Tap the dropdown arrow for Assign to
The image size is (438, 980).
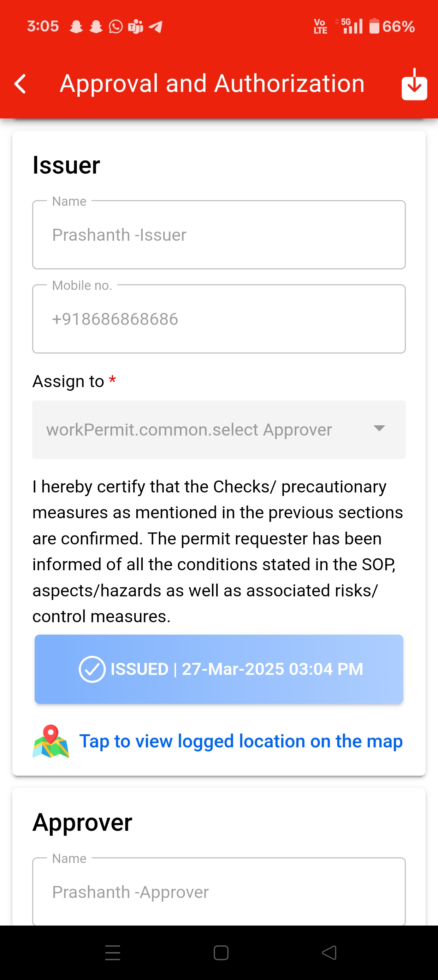[379, 428]
